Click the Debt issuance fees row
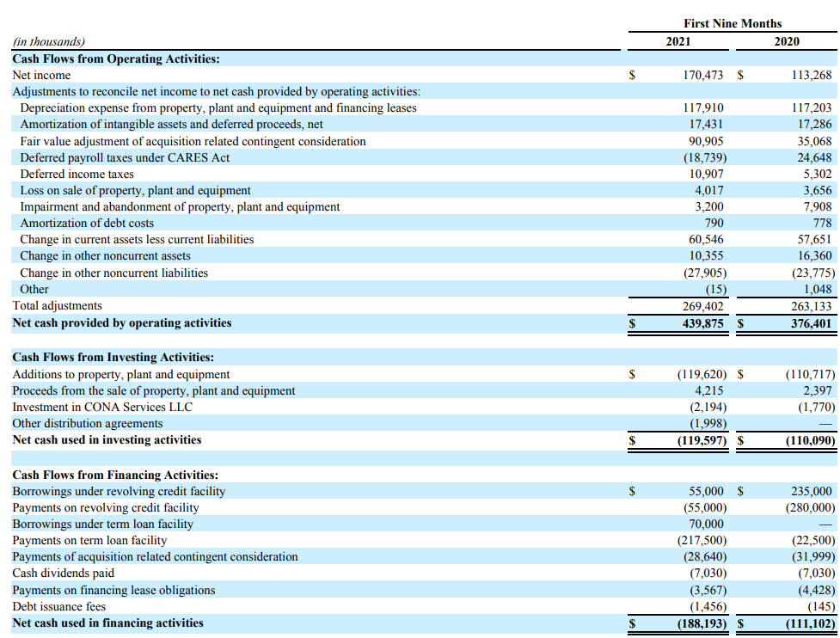The width and height of the screenshot is (840, 638). tap(52, 607)
